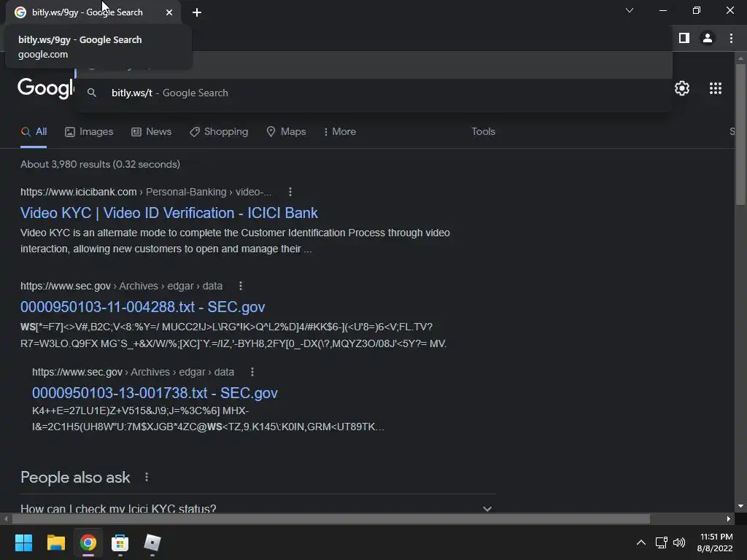Open 0000950103-11-004288.txt SEC.gov link
The width and height of the screenshot is (747, 560).
pyautogui.click(x=142, y=307)
